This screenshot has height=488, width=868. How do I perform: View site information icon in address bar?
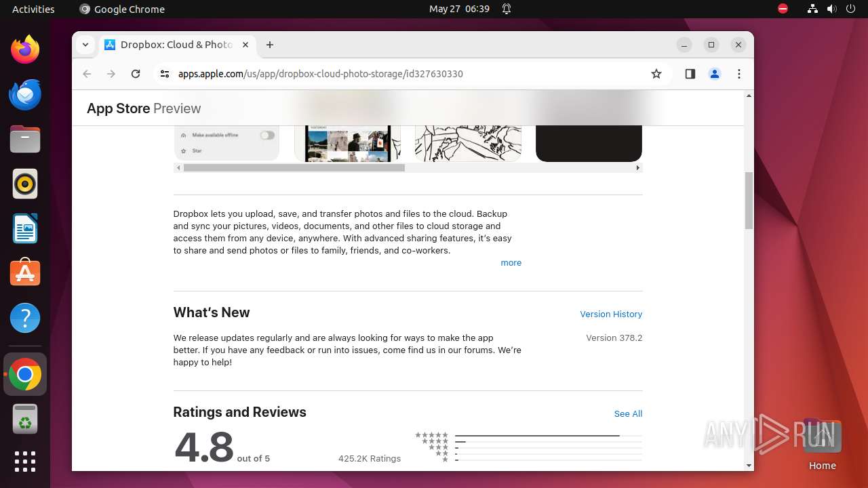164,74
